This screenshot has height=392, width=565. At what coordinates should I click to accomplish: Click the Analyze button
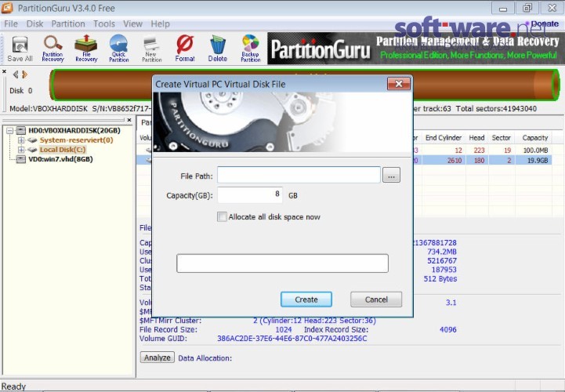[157, 358]
